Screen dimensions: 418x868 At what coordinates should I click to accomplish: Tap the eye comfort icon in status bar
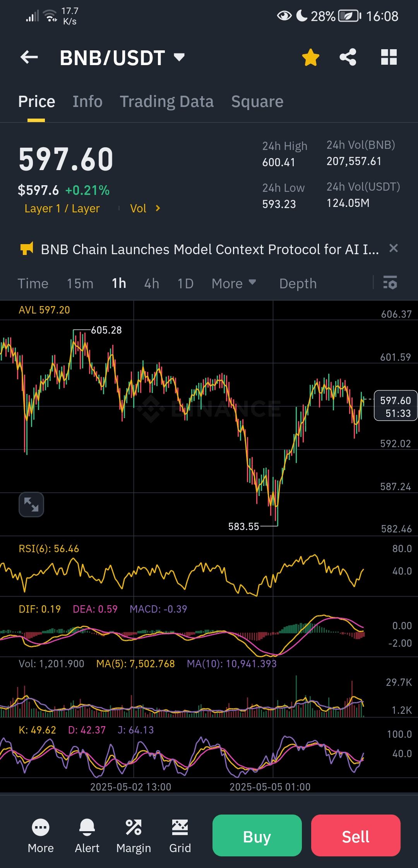pos(284,16)
